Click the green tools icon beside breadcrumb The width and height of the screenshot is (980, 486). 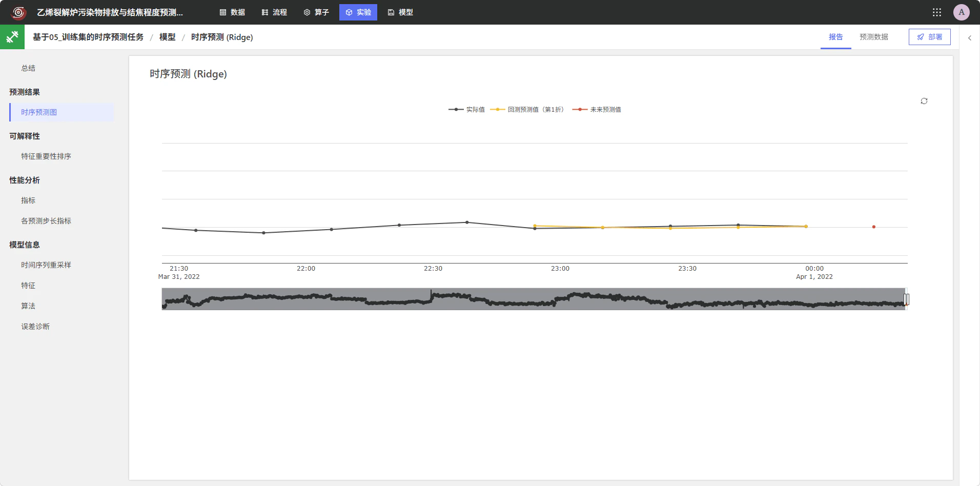point(12,37)
